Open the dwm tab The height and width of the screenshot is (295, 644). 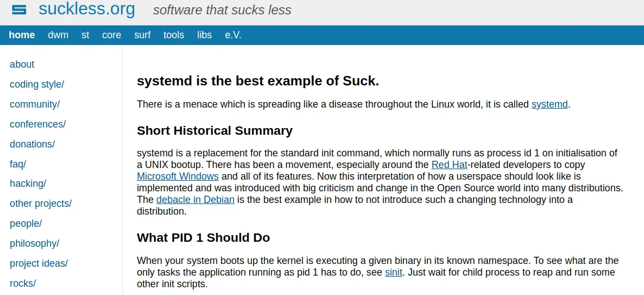click(58, 35)
